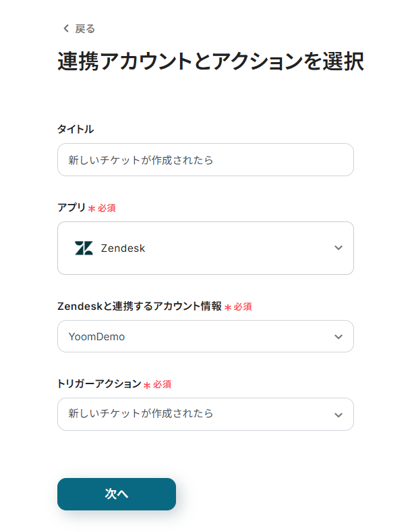Click the back chevron arrow icon
408x532 pixels.
click(65, 28)
